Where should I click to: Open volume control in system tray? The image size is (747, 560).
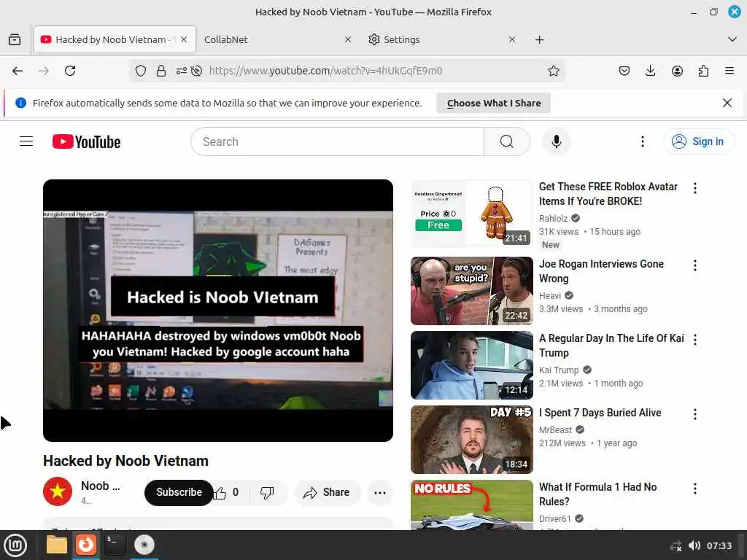[694, 545]
